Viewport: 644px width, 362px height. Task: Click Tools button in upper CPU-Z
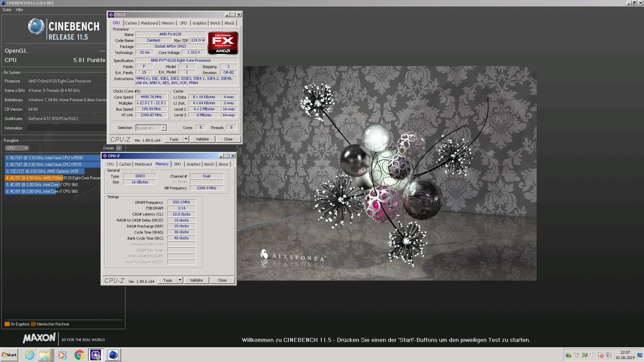tap(174, 139)
